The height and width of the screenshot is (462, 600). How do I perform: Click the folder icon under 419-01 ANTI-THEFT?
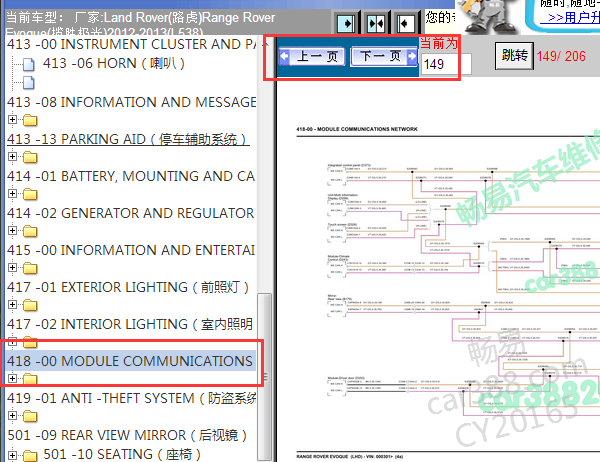tap(30, 416)
